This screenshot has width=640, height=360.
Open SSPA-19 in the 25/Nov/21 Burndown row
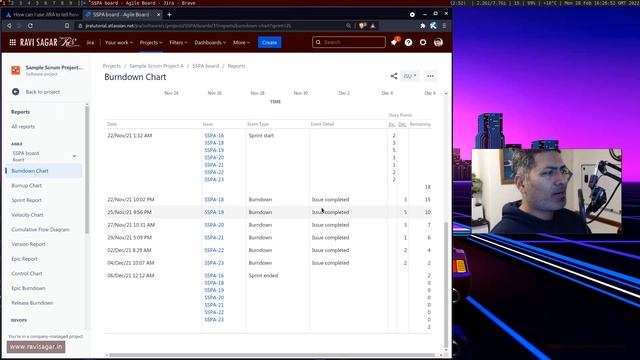point(214,212)
